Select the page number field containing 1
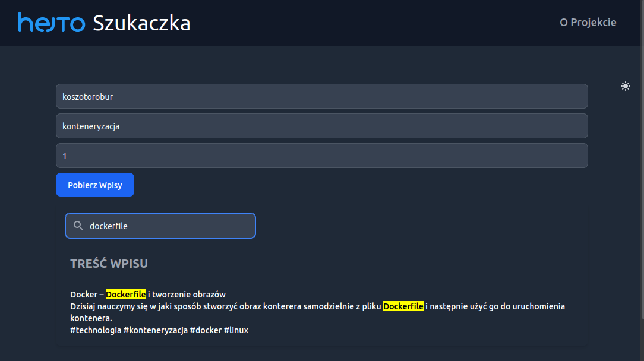This screenshot has width=644, height=361. pyautogui.click(x=321, y=156)
